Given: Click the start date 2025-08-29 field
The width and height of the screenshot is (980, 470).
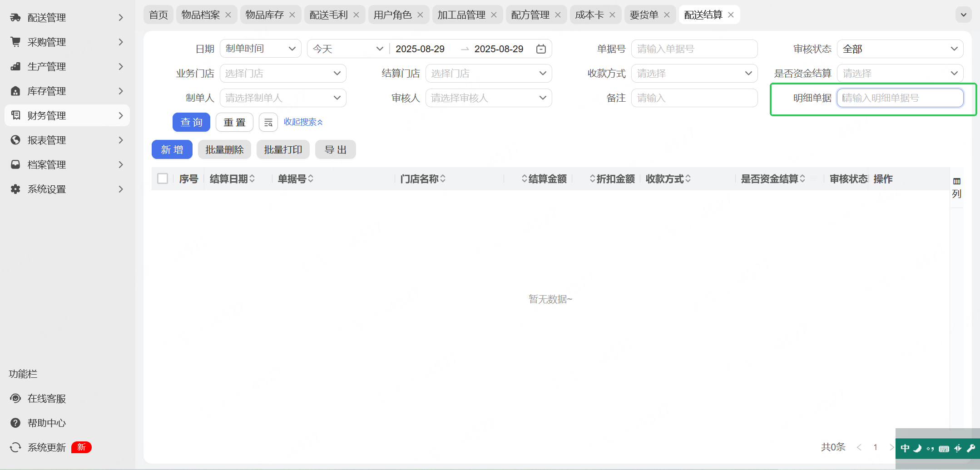Looking at the screenshot, I should coord(420,49).
